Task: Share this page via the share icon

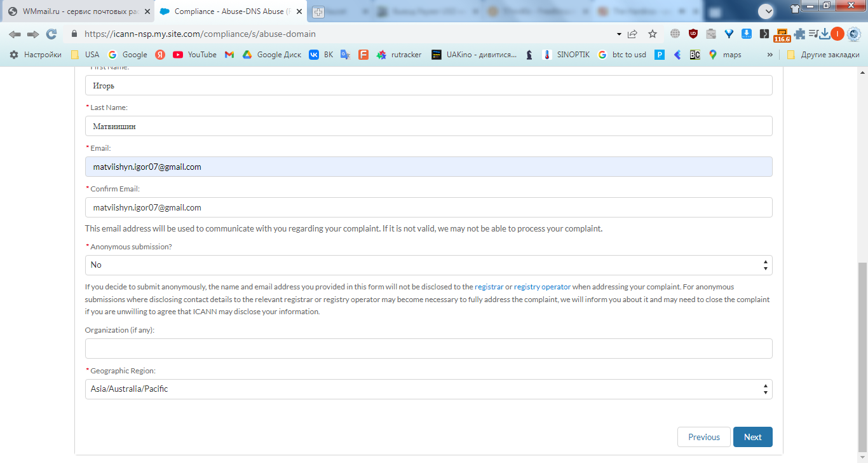Action: (632, 34)
